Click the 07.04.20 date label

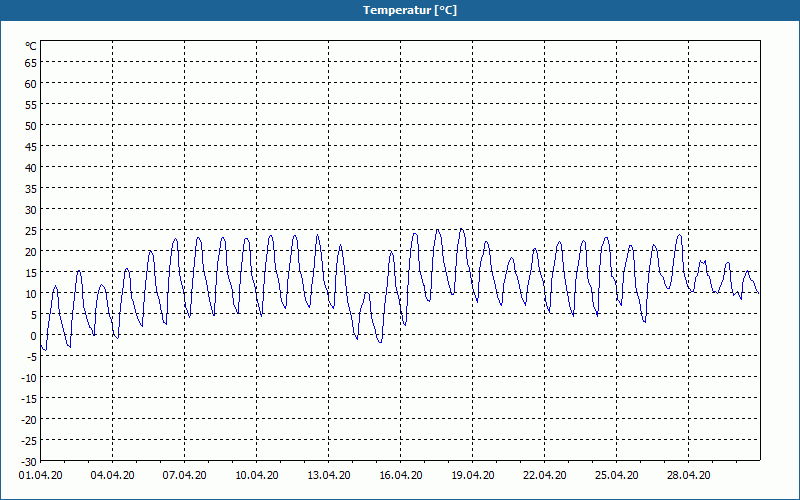(x=184, y=475)
